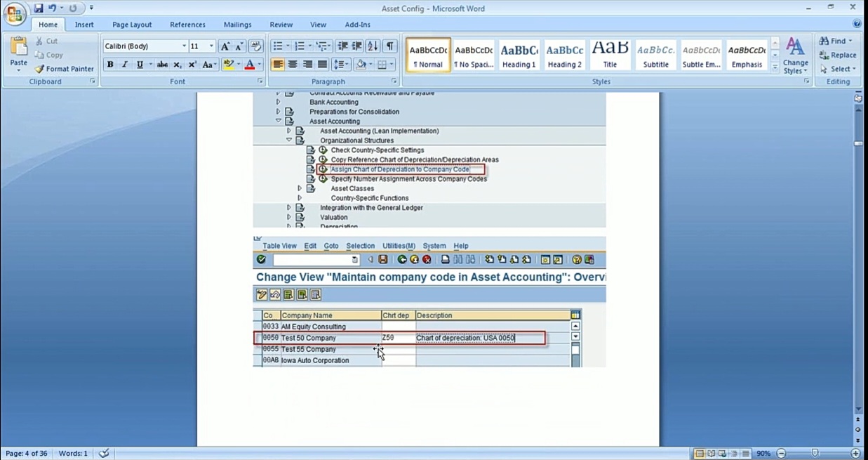Toggle underline formatting
The image size is (868, 460).
pos(140,65)
